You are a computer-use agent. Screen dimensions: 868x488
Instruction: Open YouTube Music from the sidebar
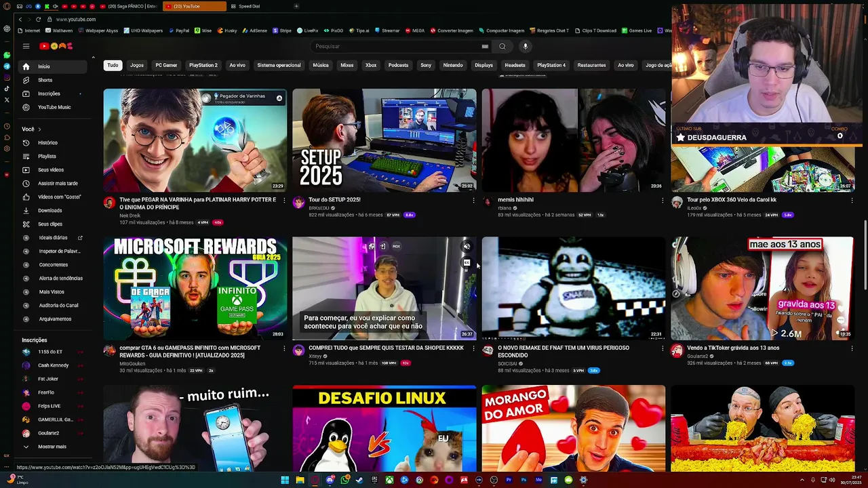pyautogui.click(x=54, y=107)
